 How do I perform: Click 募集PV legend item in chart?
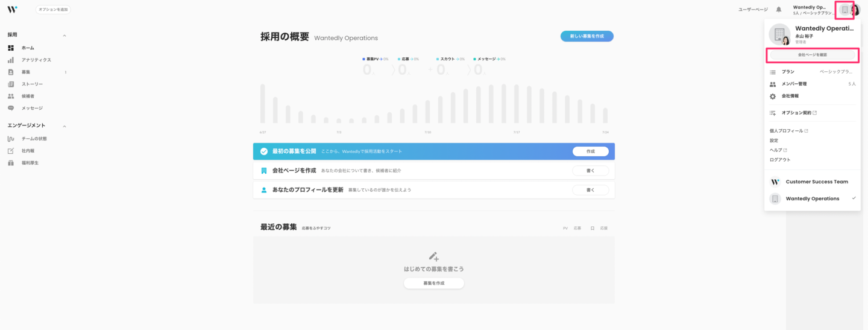(375, 59)
